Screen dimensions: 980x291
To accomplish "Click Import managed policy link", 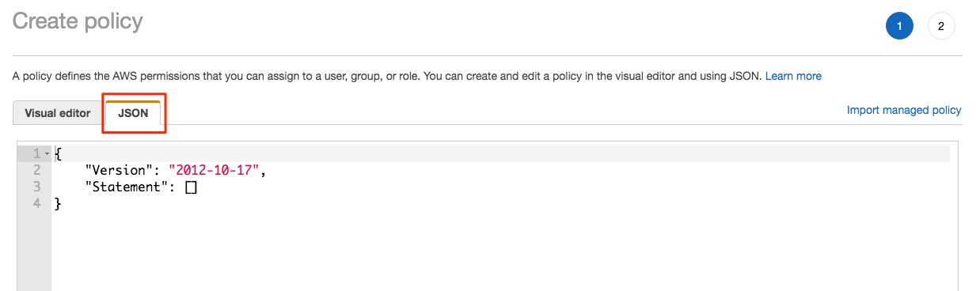I will coord(904,110).
